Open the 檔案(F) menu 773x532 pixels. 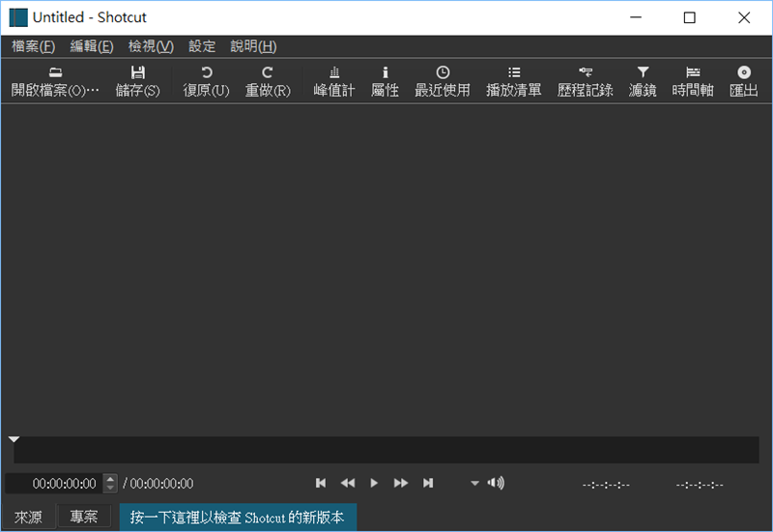[x=34, y=46]
